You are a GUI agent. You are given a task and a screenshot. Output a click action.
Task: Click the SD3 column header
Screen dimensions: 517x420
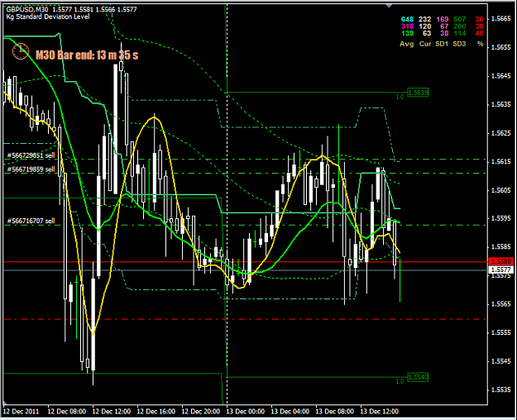[459, 44]
